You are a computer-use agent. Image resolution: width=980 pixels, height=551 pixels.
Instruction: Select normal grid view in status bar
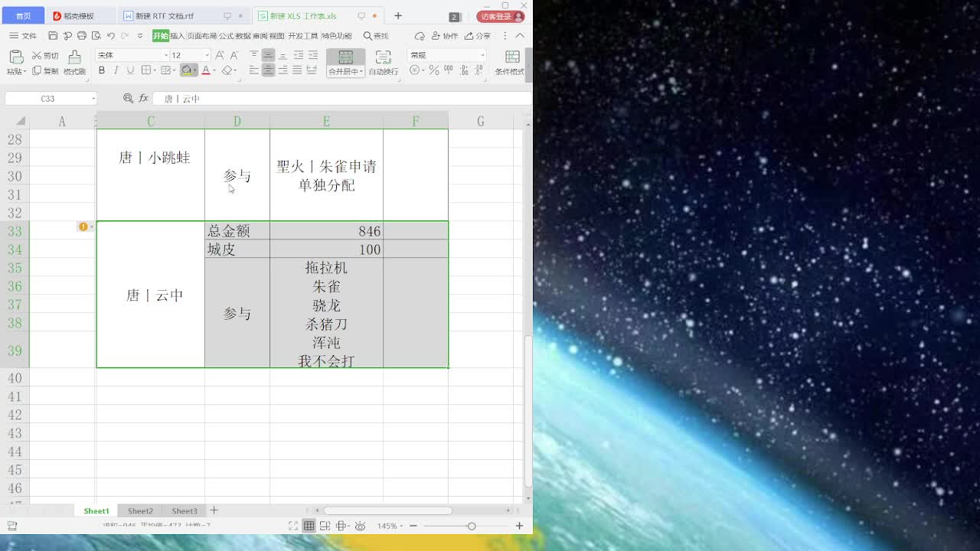click(x=309, y=526)
